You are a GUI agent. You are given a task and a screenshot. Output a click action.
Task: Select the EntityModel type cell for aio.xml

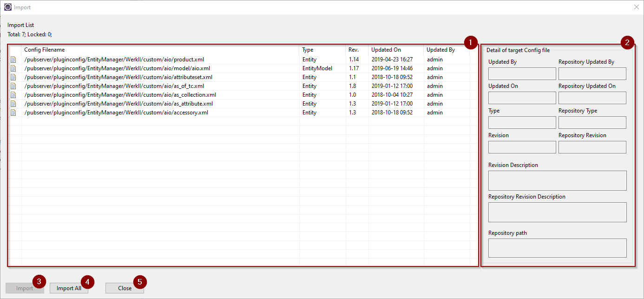[317, 68]
